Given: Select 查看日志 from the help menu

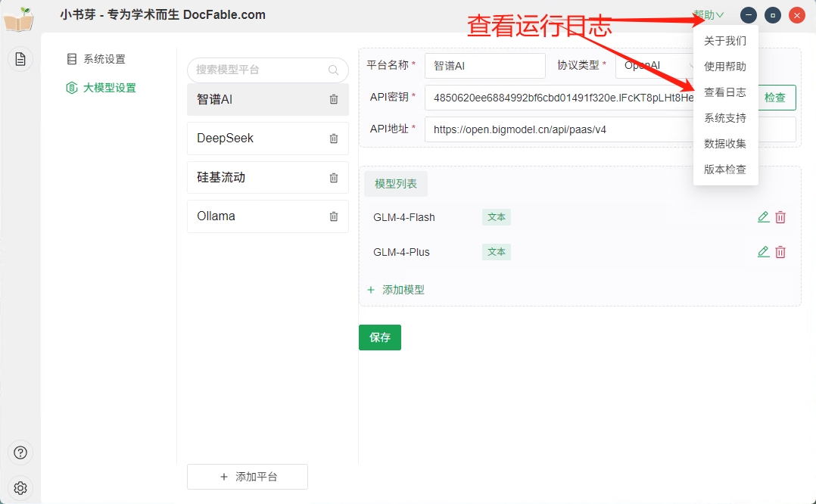Looking at the screenshot, I should (724, 92).
